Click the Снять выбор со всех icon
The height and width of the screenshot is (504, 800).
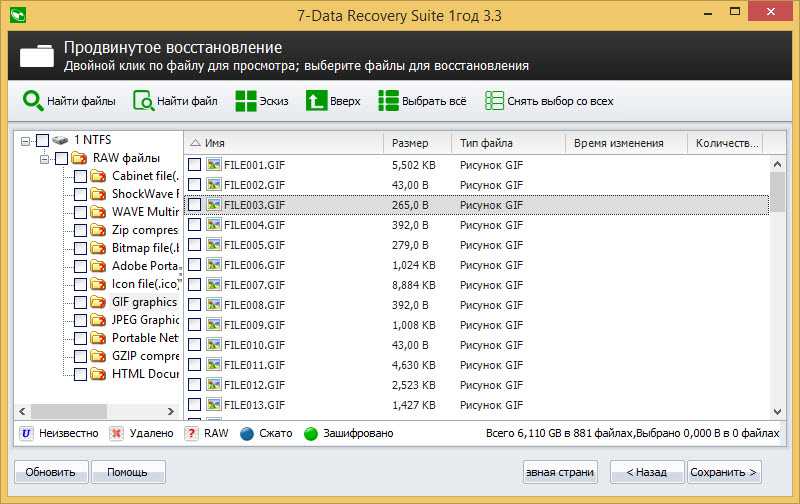[494, 100]
